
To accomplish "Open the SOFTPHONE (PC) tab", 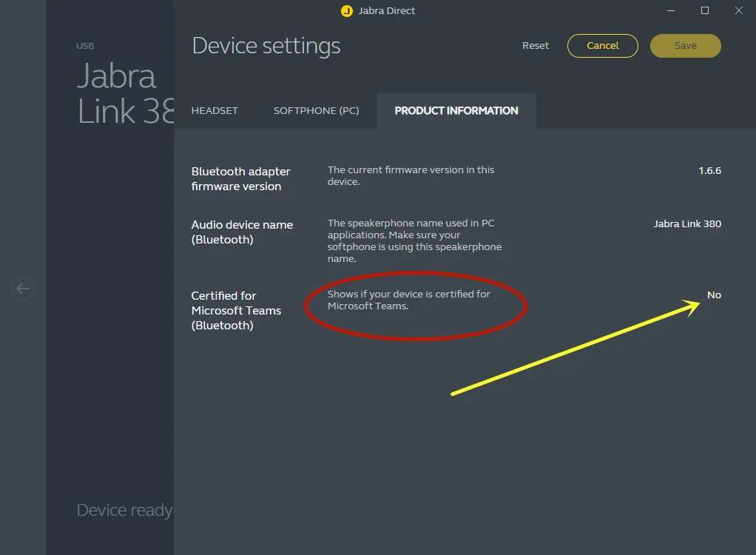I will [316, 110].
